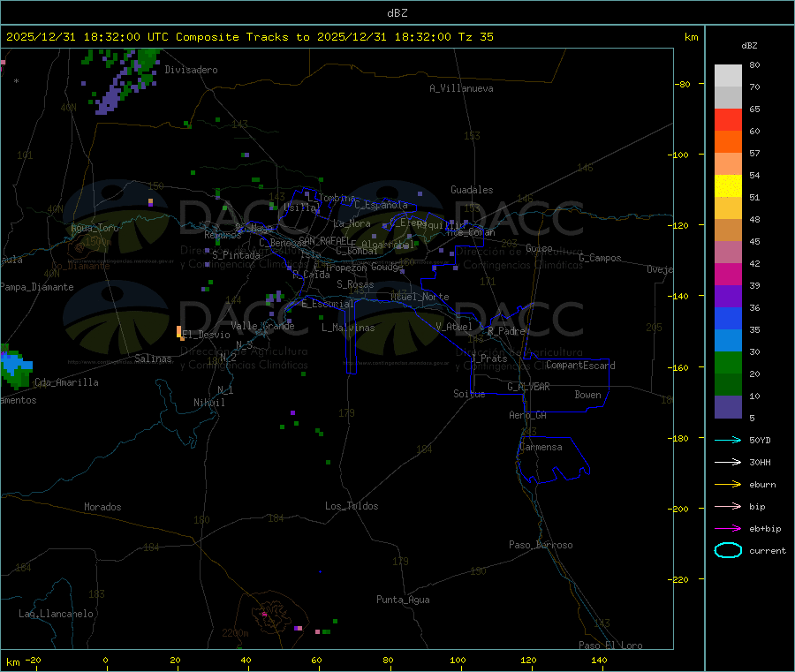Screen dimensions: 795x672
Task: Click the orange echo beside El_Desvio
Action: click(x=179, y=333)
